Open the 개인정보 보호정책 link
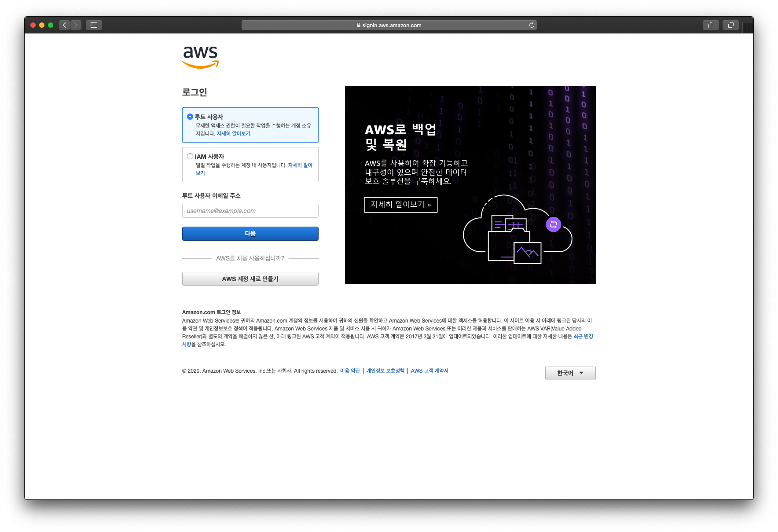778x532 pixels. (385, 371)
